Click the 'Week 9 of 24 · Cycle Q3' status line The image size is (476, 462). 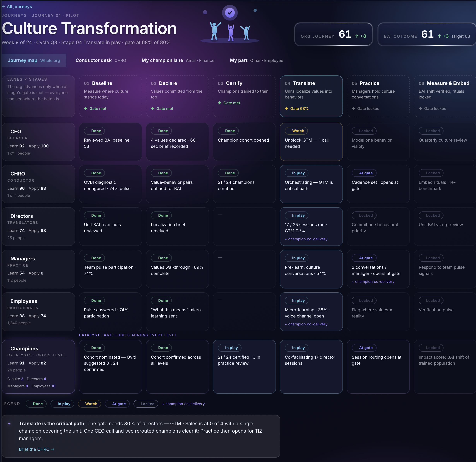[x=86, y=43]
